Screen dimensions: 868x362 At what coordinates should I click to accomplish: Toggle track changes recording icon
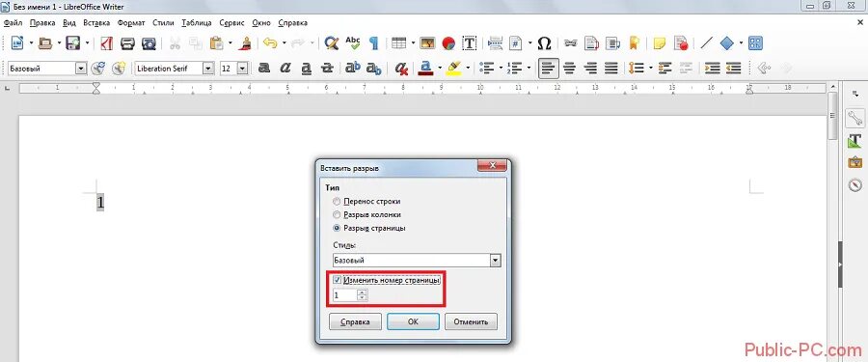point(680,42)
